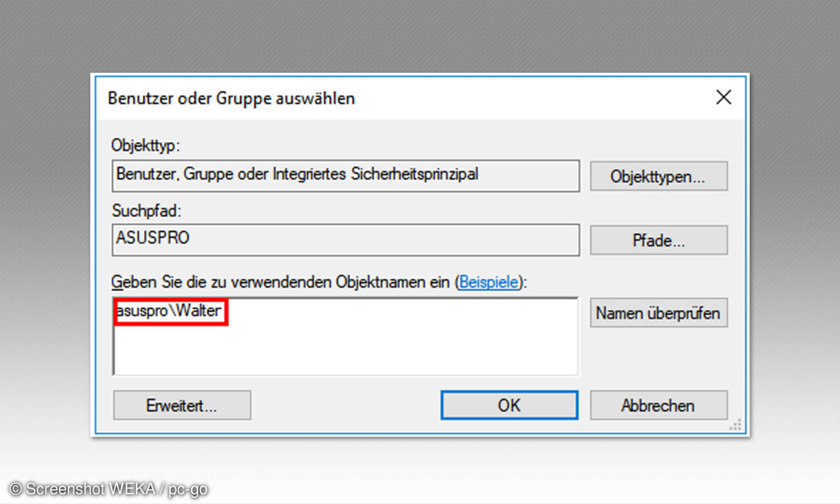Click the label "Geben Sie die zu verwendenden Objektnamen ein"
840x504 pixels.
281,282
